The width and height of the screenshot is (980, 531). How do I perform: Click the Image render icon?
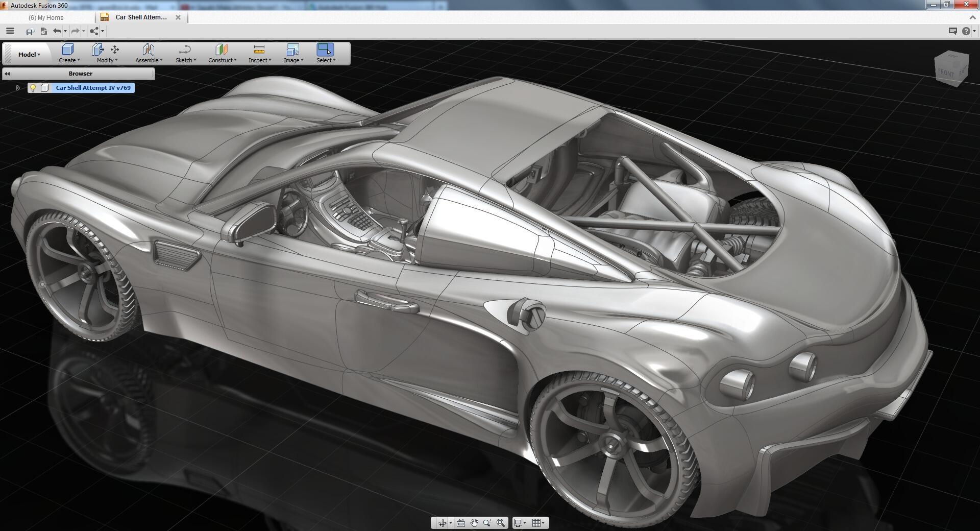[x=293, y=50]
